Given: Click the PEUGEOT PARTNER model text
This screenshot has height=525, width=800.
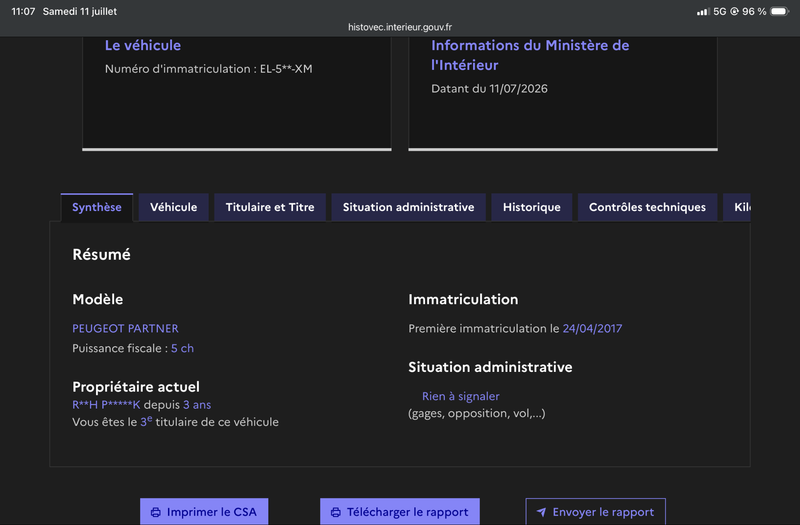Looking at the screenshot, I should 126,329.
